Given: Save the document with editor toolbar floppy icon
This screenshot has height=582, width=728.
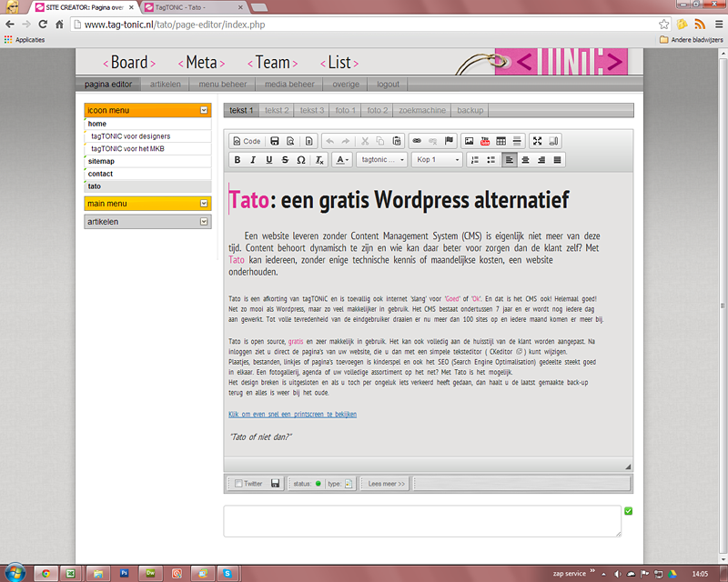Looking at the screenshot, I should click(275, 141).
